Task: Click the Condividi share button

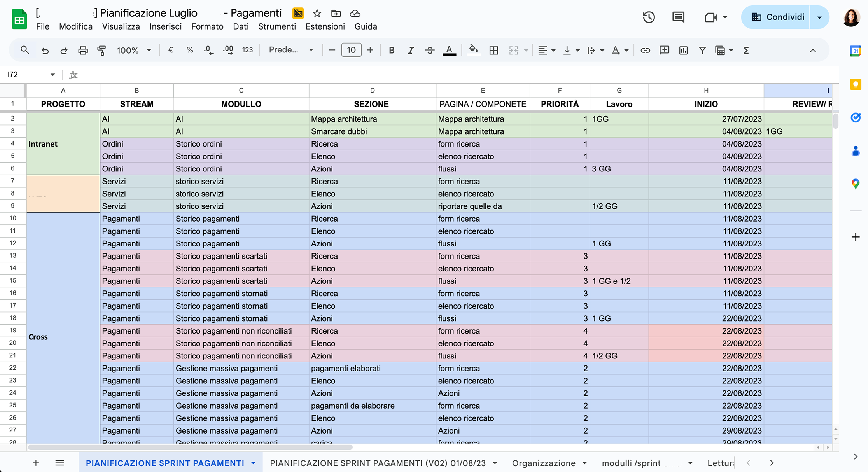Action: tap(777, 17)
